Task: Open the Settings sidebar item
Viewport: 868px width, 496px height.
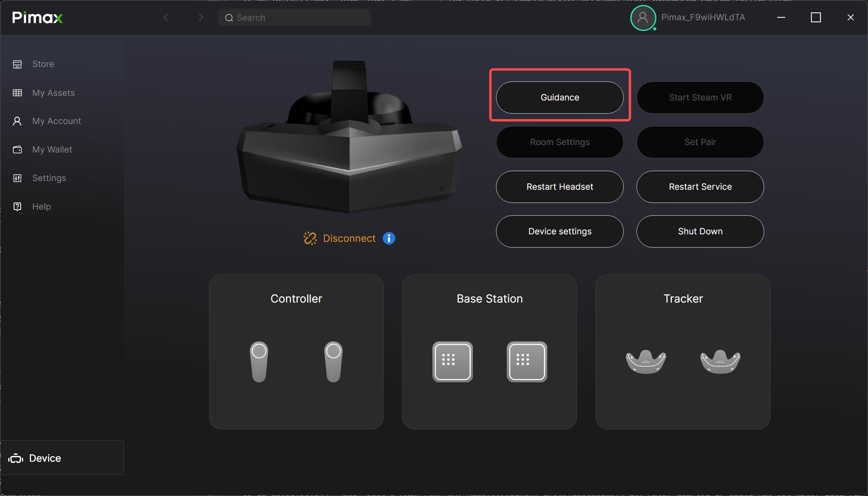Action: pos(49,178)
